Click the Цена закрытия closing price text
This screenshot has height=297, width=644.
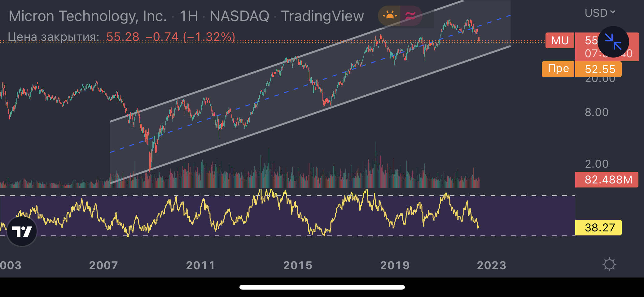pos(53,37)
